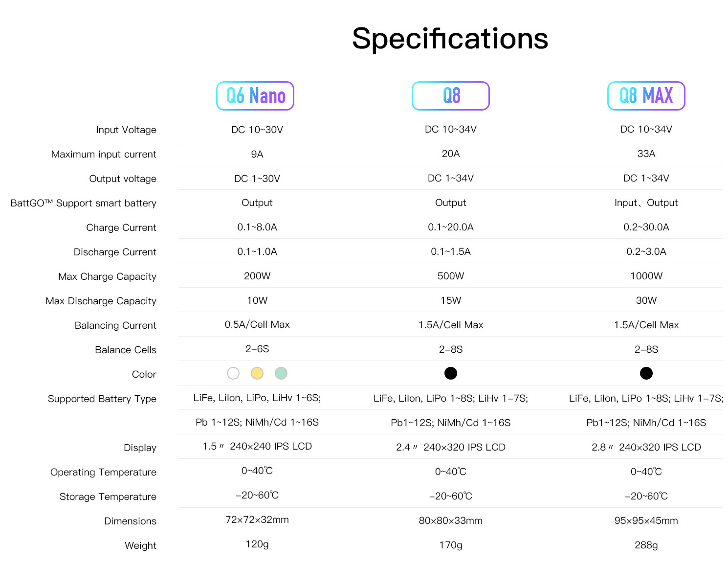Click the Q6 Nano product badge
728x565 pixels.
point(255,96)
